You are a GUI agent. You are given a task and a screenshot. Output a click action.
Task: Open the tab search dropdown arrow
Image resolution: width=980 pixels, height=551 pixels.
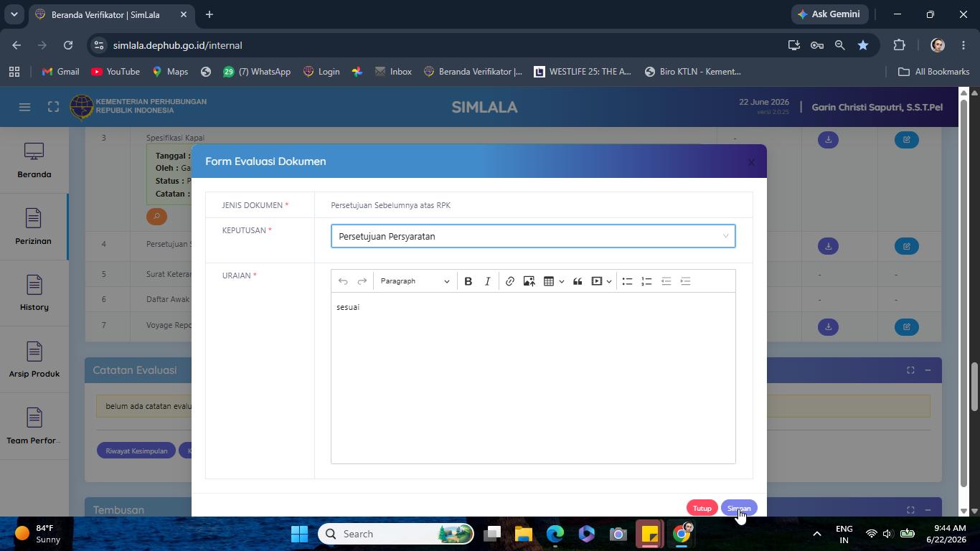(x=14, y=14)
